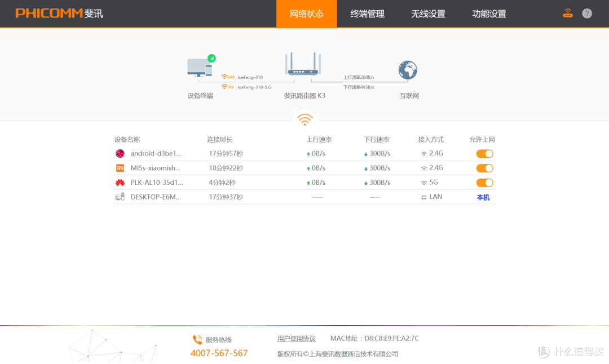Click the PC icon beside DESKTOP-E6M
The width and height of the screenshot is (609, 364).
tap(120, 196)
